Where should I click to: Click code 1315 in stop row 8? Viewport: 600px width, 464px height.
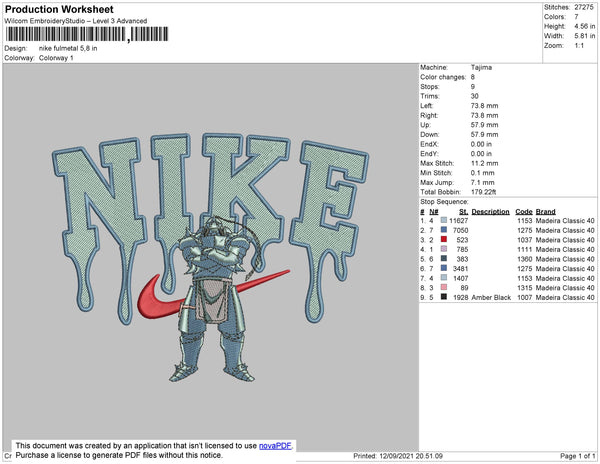click(x=525, y=288)
